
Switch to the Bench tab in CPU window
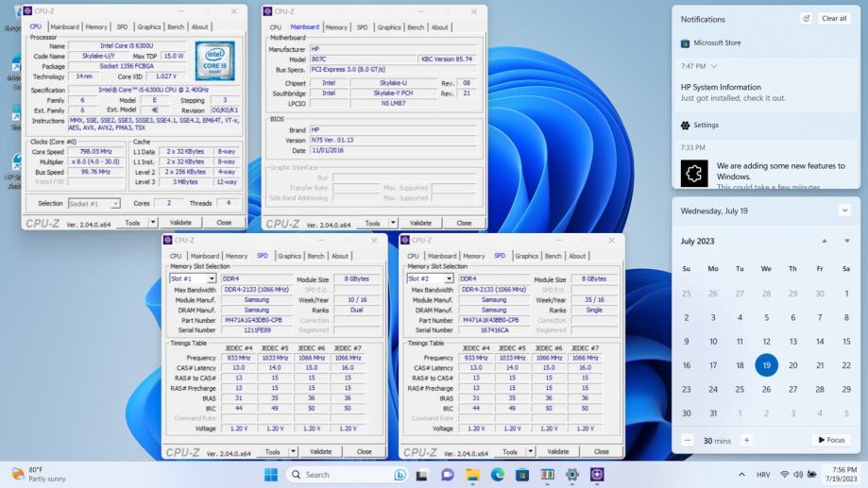(x=177, y=27)
